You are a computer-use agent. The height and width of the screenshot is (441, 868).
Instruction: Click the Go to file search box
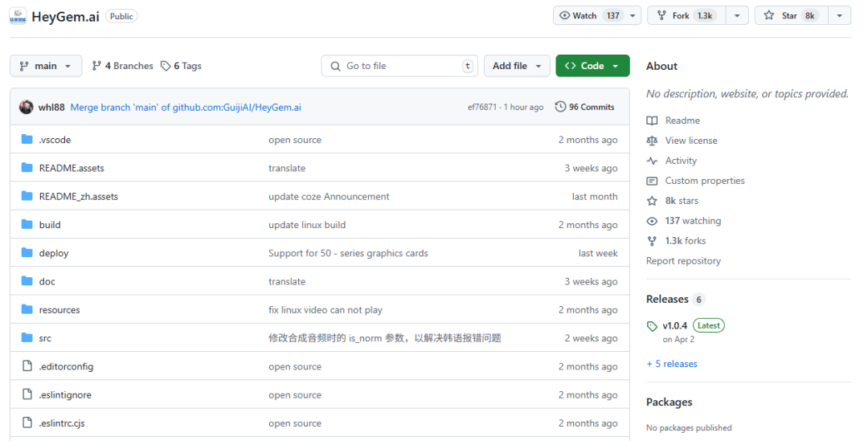pyautogui.click(x=399, y=66)
